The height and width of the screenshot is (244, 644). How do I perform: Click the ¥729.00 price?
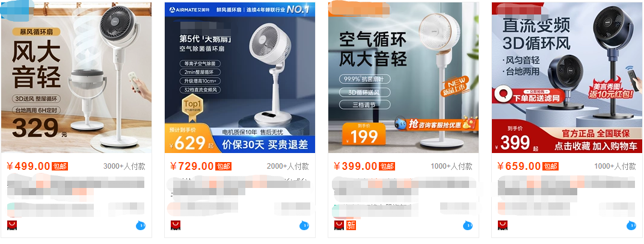click(x=192, y=166)
